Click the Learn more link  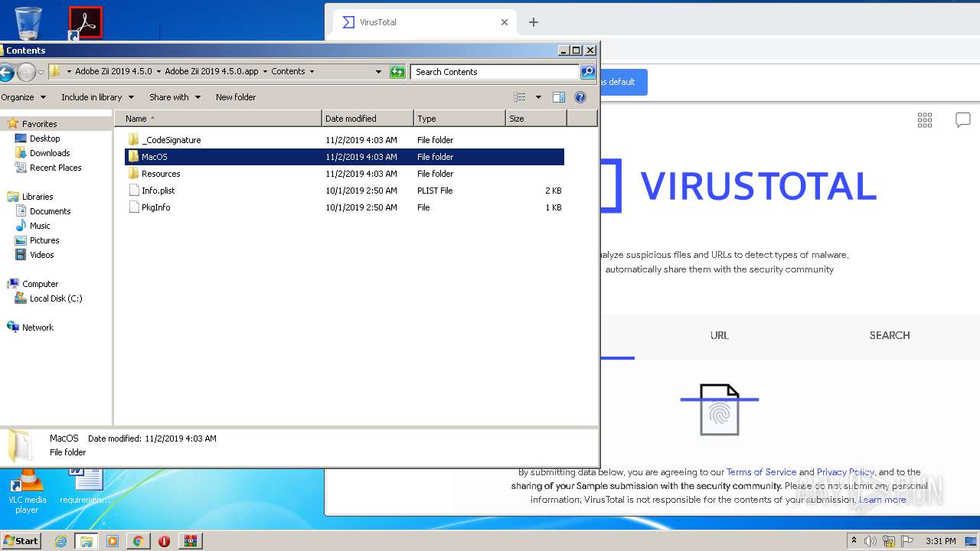882,500
